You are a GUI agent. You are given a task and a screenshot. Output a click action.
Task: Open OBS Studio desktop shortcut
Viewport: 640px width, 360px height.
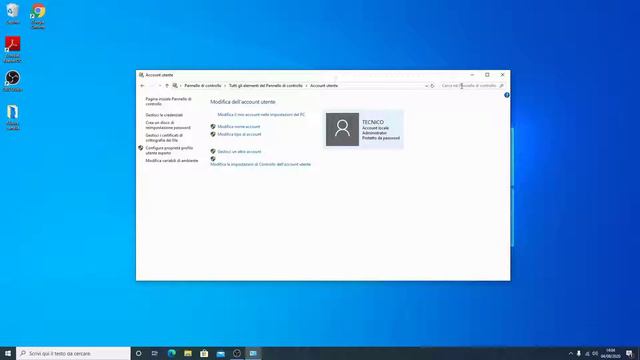click(x=13, y=80)
